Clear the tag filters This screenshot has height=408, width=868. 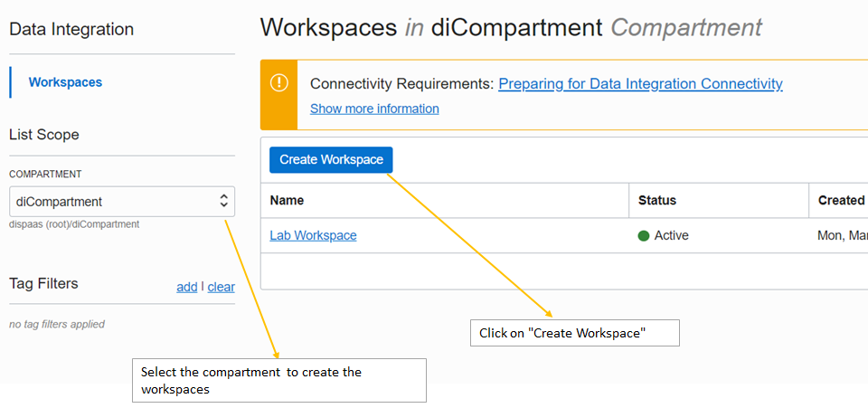point(221,287)
